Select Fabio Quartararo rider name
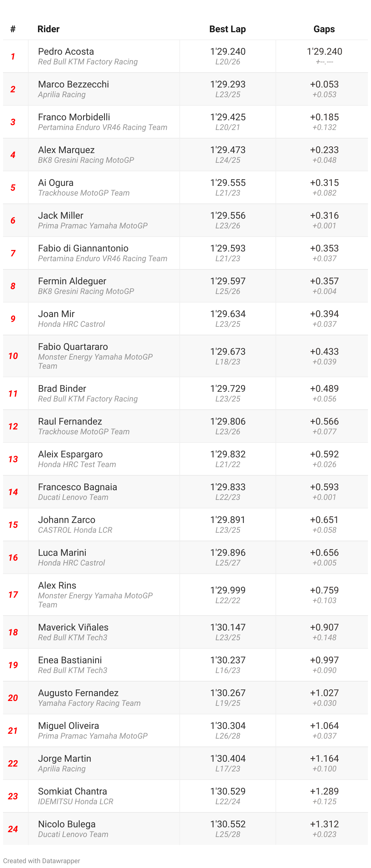 click(x=73, y=347)
